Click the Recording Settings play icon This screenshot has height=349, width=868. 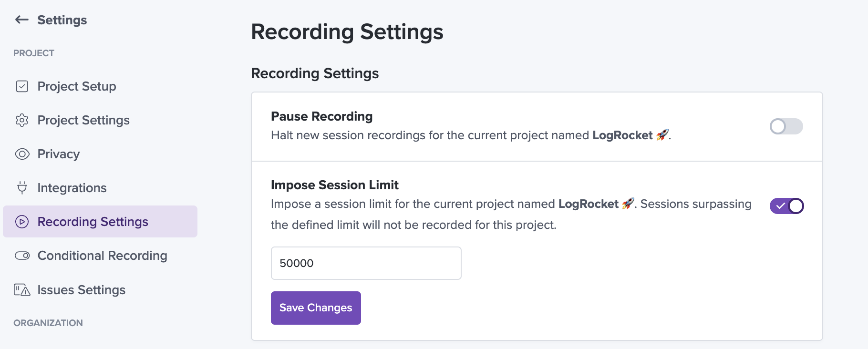(22, 222)
